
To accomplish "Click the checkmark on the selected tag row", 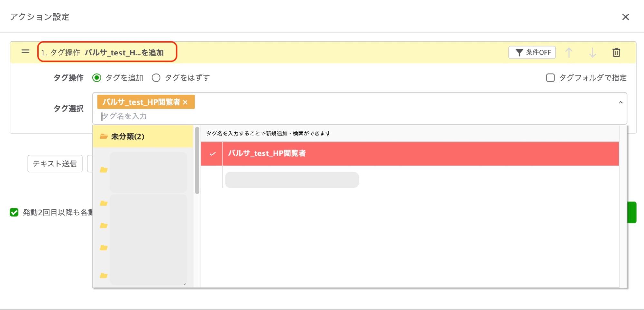I will 212,155.
